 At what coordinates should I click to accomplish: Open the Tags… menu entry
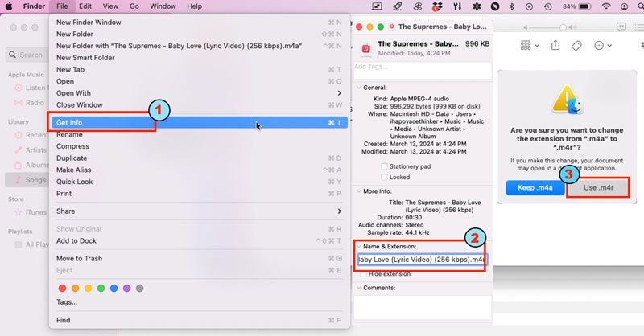(x=199, y=302)
